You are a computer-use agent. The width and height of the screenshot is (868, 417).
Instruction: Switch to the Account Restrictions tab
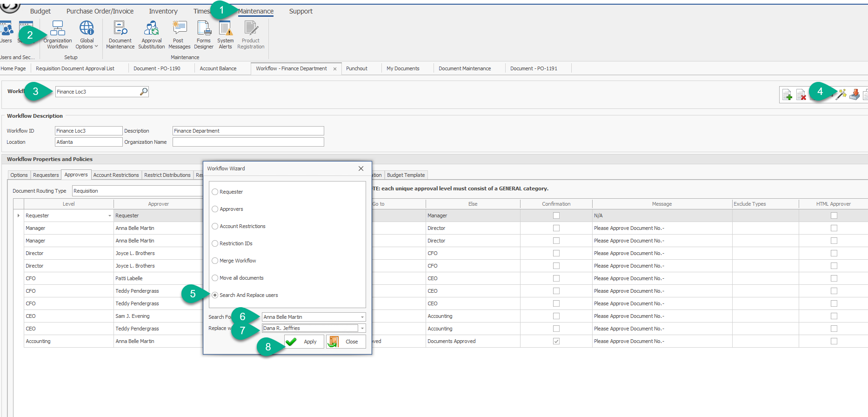[x=116, y=175]
